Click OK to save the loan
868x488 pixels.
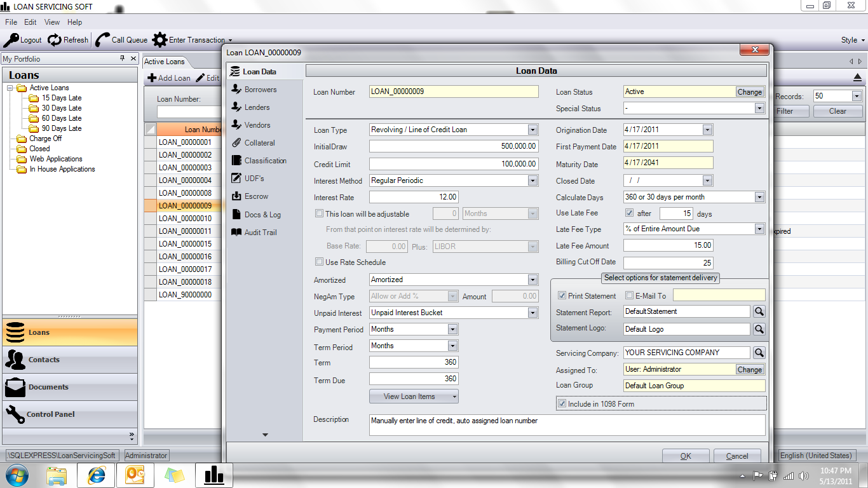pyautogui.click(x=686, y=456)
